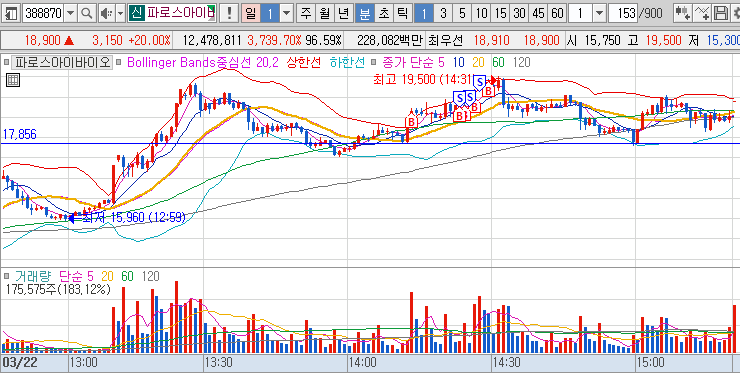This screenshot has width=740, height=373.
Task: Click the 하한선 lower band legend
Action: pos(347,62)
